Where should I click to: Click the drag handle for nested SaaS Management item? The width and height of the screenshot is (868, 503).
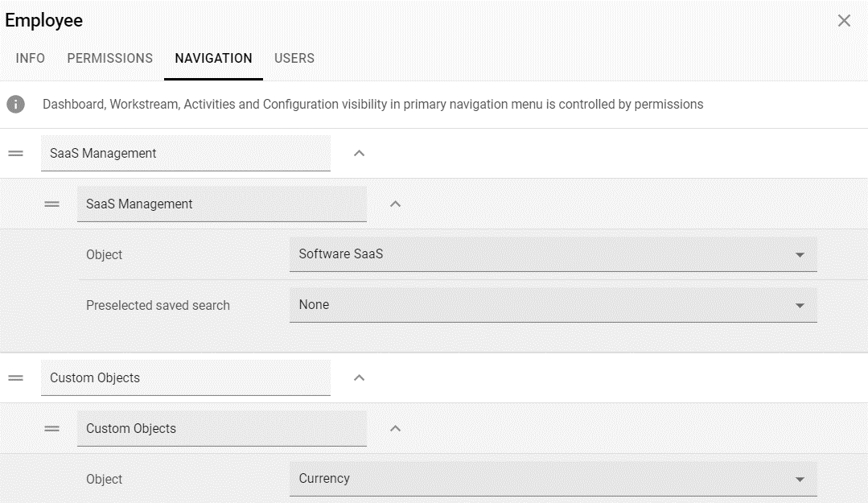(52, 204)
